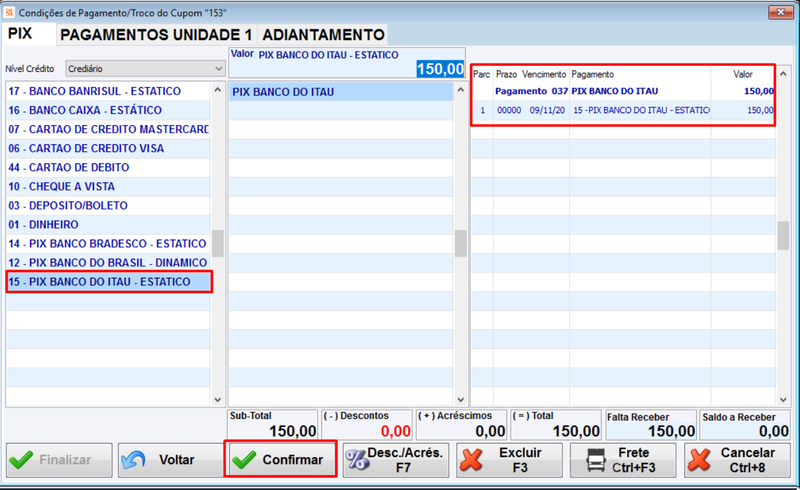Screen dimensions: 800x490
Task: Click the payment methods list scrollbar thumb
Action: tap(218, 243)
